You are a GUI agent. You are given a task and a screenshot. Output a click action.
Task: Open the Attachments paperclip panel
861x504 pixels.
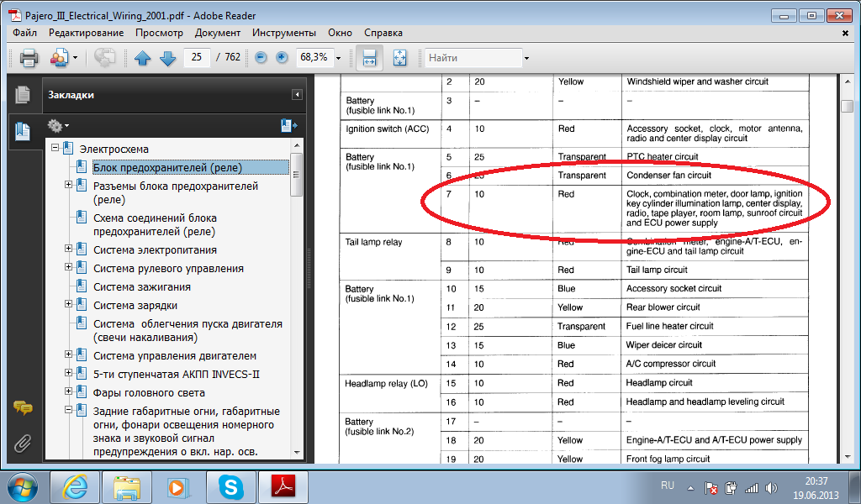click(x=22, y=443)
